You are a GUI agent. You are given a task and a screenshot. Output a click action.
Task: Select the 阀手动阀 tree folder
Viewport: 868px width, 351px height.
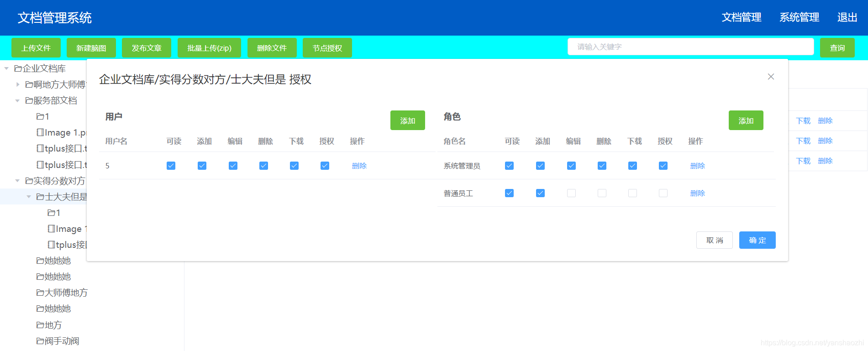coord(62,341)
